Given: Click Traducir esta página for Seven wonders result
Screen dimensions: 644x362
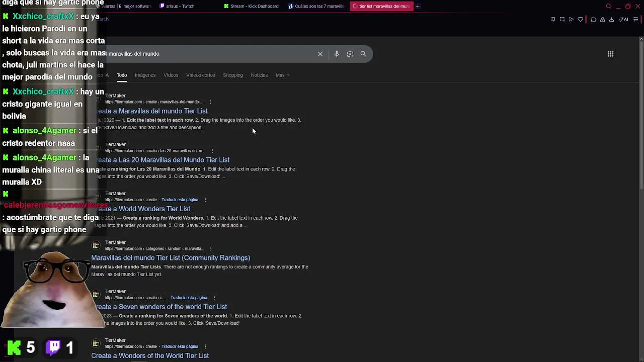Looking at the screenshot, I should pyautogui.click(x=189, y=298).
